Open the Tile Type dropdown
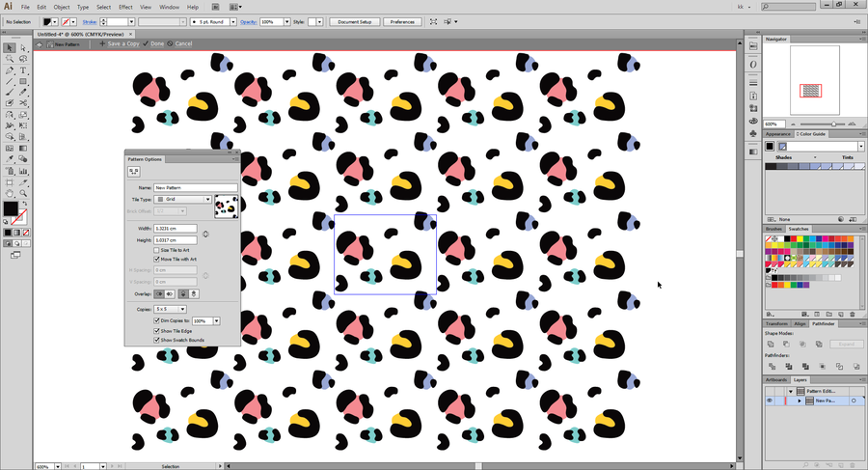The width and height of the screenshot is (868, 470). (x=183, y=199)
